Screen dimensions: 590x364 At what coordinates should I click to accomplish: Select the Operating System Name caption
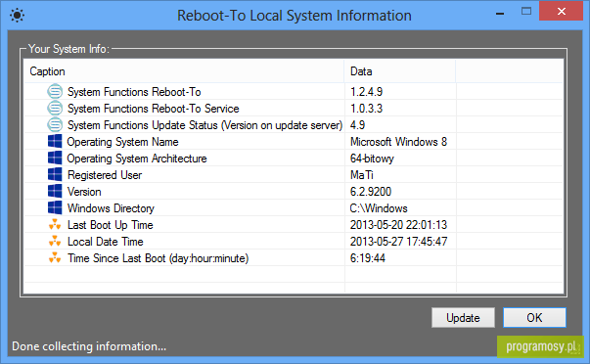pyautogui.click(x=122, y=142)
